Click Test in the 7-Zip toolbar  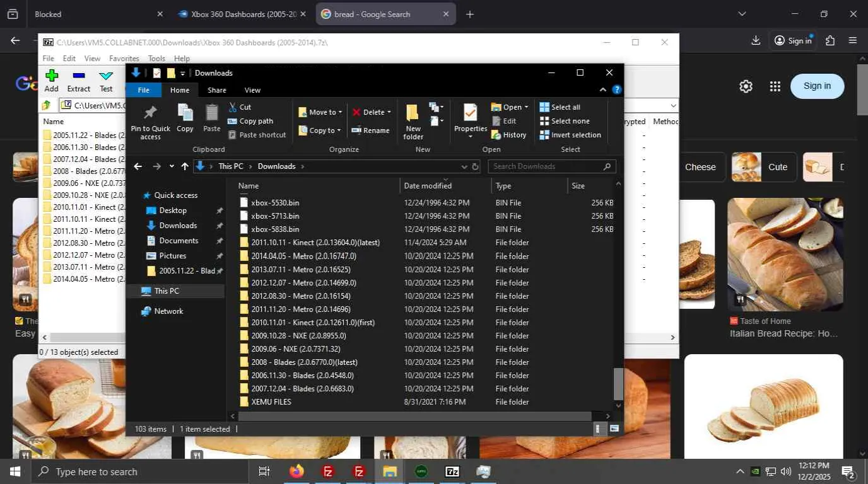click(x=106, y=81)
